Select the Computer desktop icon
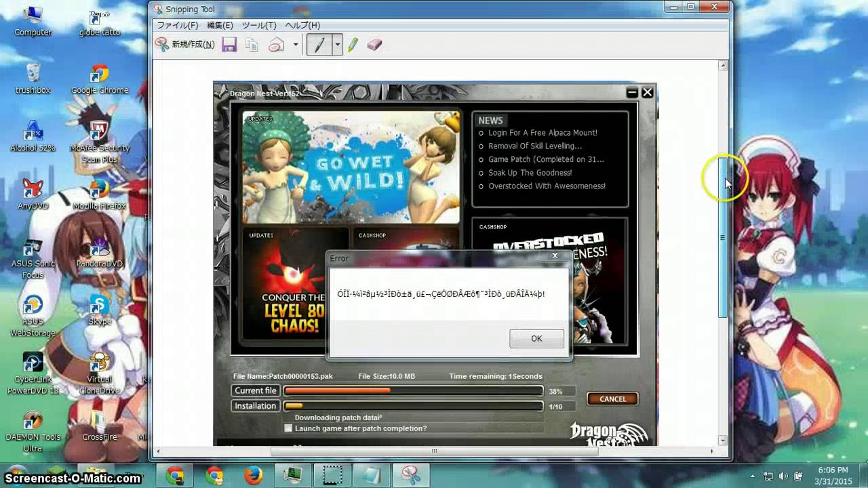 tap(33, 20)
